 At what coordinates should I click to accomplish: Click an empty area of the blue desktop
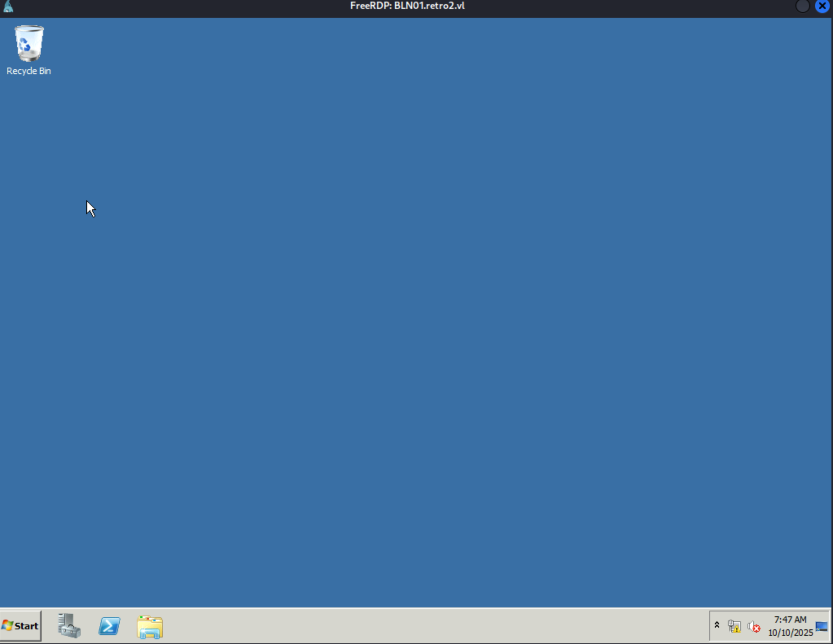pyautogui.click(x=407, y=305)
